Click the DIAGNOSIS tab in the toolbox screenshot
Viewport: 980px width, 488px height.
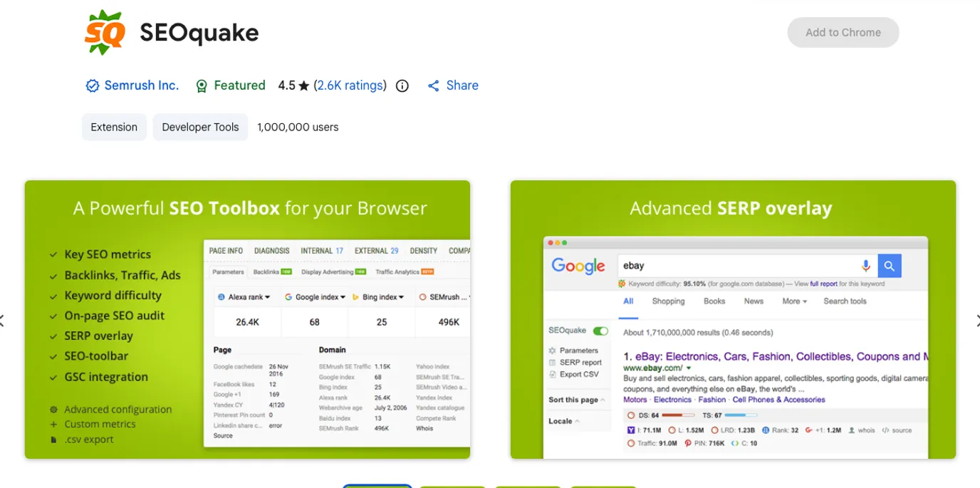tap(272, 251)
